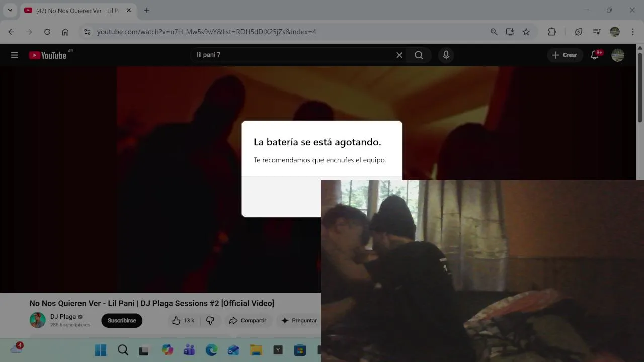This screenshot has height=362, width=644.
Task: Bookmark this page with the star
Action: [526, 32]
